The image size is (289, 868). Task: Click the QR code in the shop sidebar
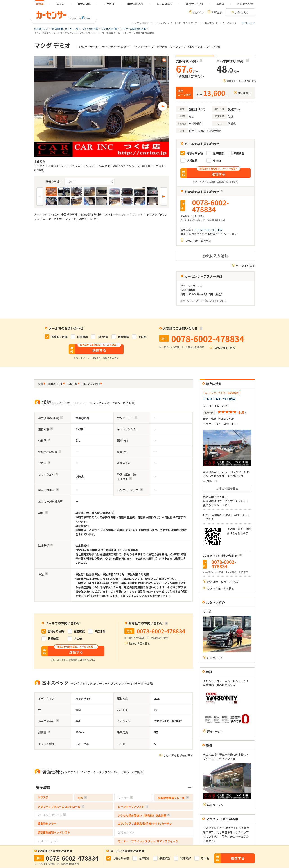point(213,537)
